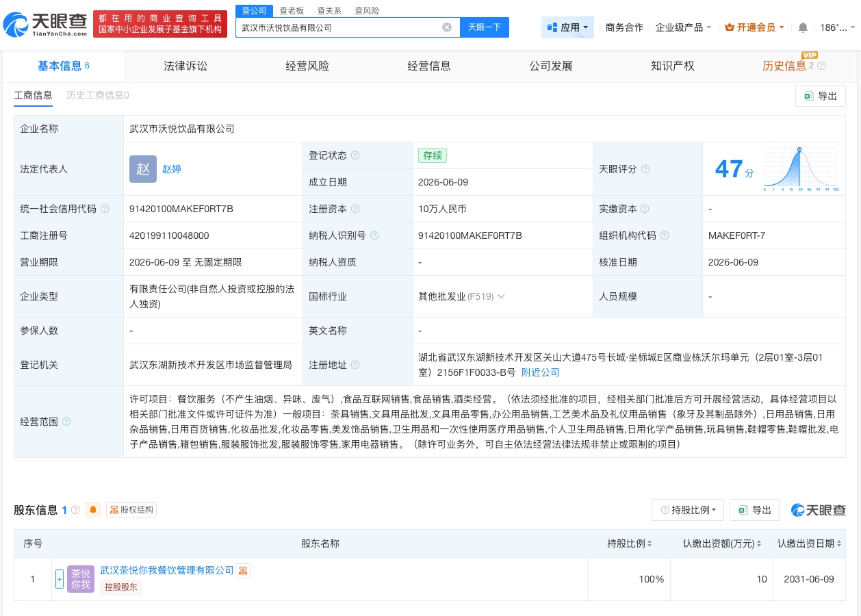Click 导出 button in shareholder section

coord(755,510)
